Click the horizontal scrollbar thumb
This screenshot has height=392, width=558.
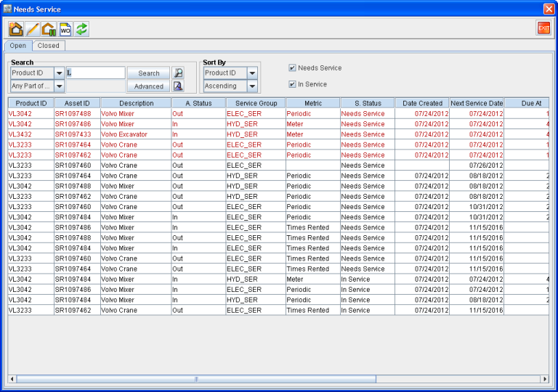click(196, 379)
